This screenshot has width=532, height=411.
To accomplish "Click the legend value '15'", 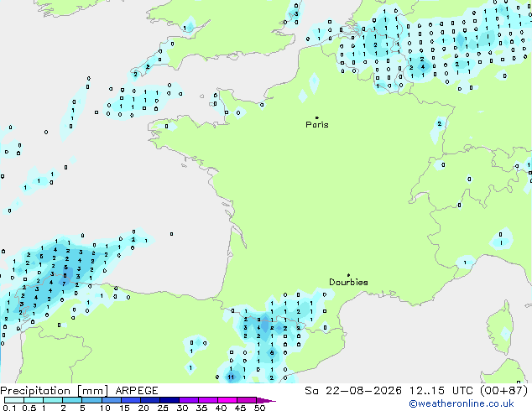I will (x=124, y=408).
